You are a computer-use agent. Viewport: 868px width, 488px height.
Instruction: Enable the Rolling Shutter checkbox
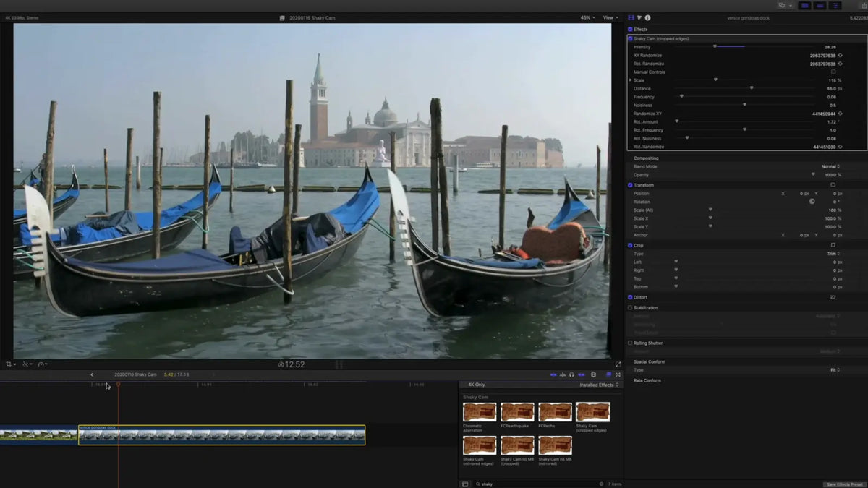coord(630,343)
